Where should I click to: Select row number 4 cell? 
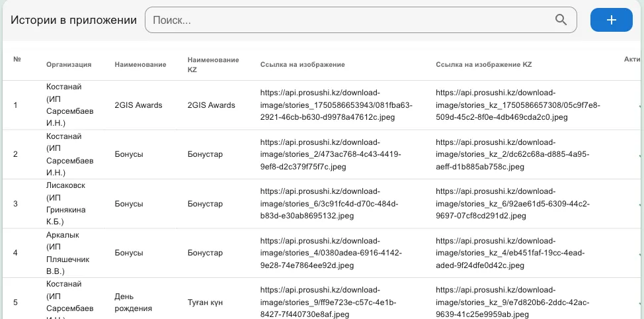(15, 253)
